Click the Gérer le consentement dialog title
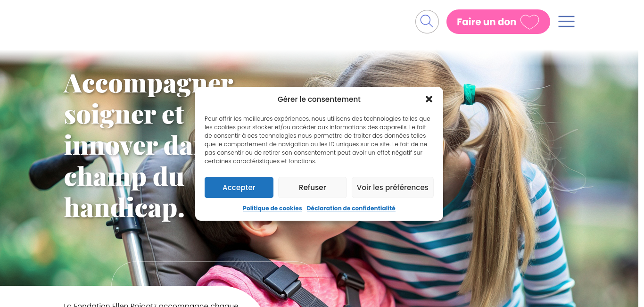Image resolution: width=644 pixels, height=307 pixels. 319,100
